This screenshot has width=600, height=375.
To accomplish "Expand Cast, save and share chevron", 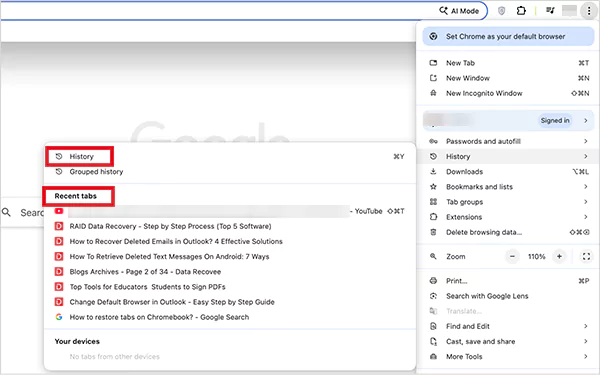I will pos(586,341).
